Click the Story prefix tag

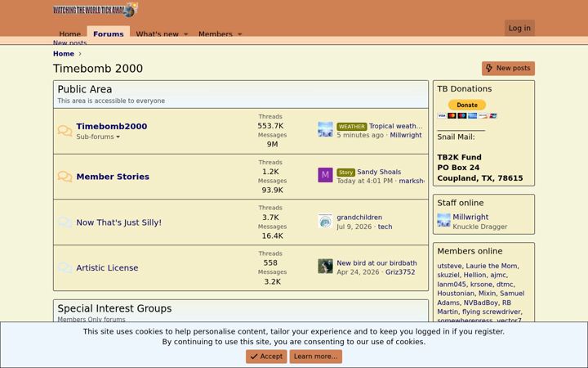click(x=345, y=173)
